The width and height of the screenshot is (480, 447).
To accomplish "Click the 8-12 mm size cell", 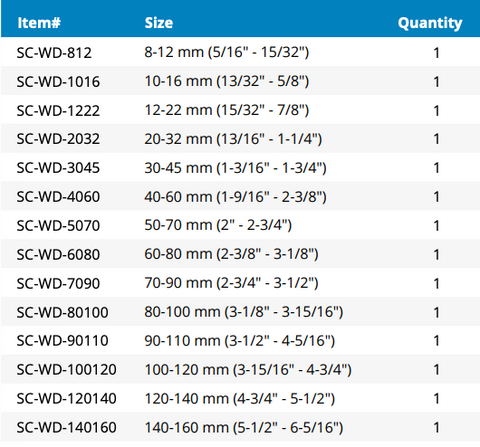I will point(227,52).
